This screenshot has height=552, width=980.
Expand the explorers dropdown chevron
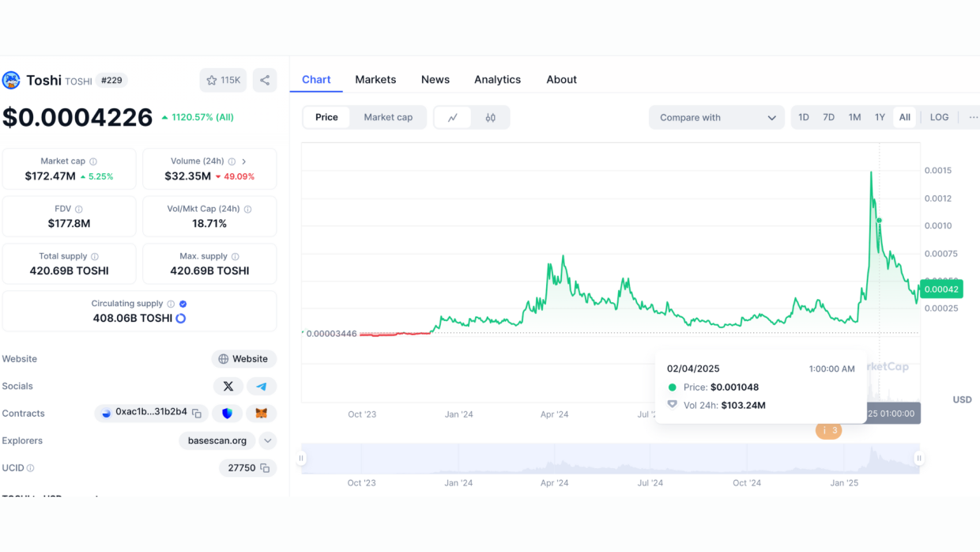268,440
